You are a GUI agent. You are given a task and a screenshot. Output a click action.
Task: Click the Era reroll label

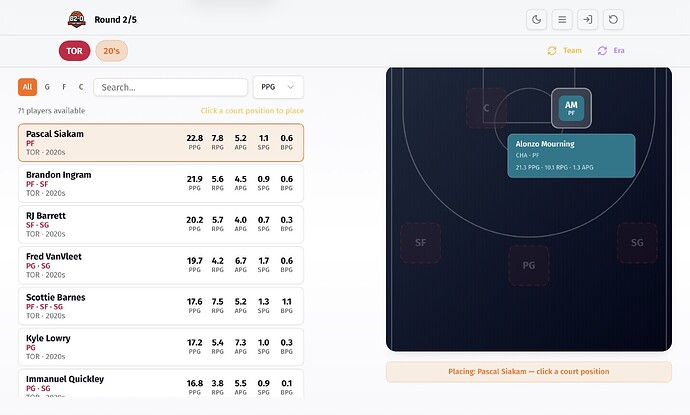click(619, 51)
